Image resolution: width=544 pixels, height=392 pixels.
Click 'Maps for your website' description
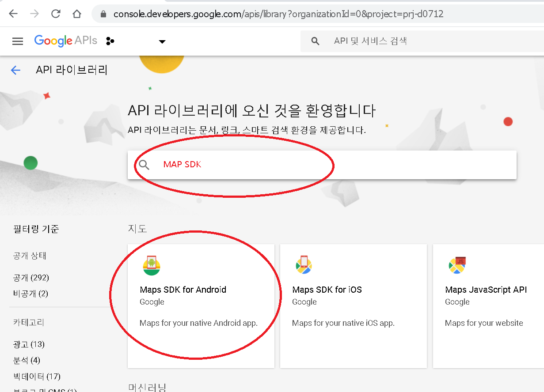tap(484, 323)
